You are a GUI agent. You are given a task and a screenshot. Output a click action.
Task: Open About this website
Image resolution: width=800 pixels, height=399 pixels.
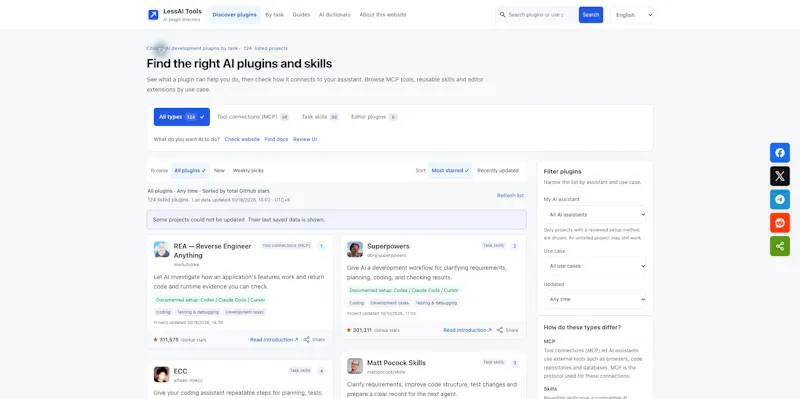[383, 15]
